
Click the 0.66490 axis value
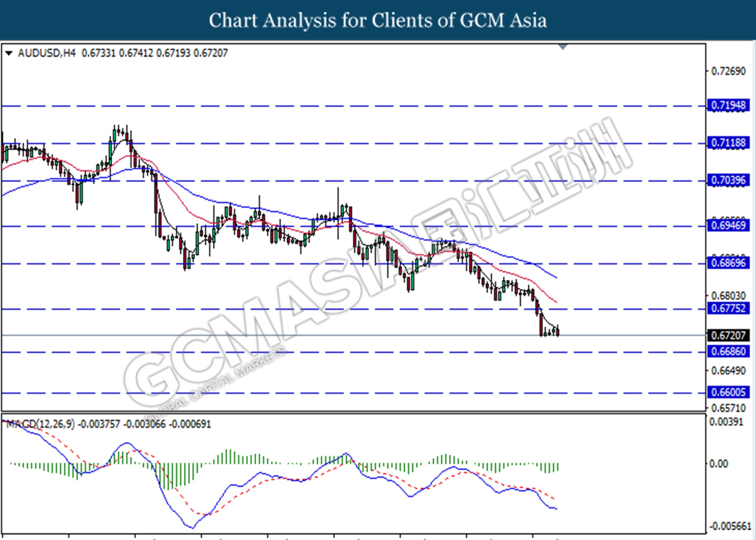pos(728,371)
